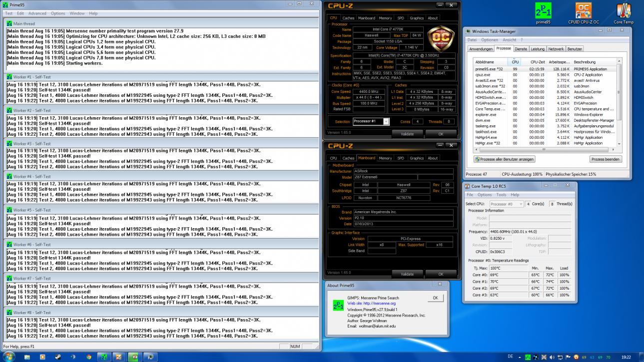Click the Core Temp title bar icon
Image resolution: width=644 pixels, height=362 pixels.
click(x=468, y=186)
